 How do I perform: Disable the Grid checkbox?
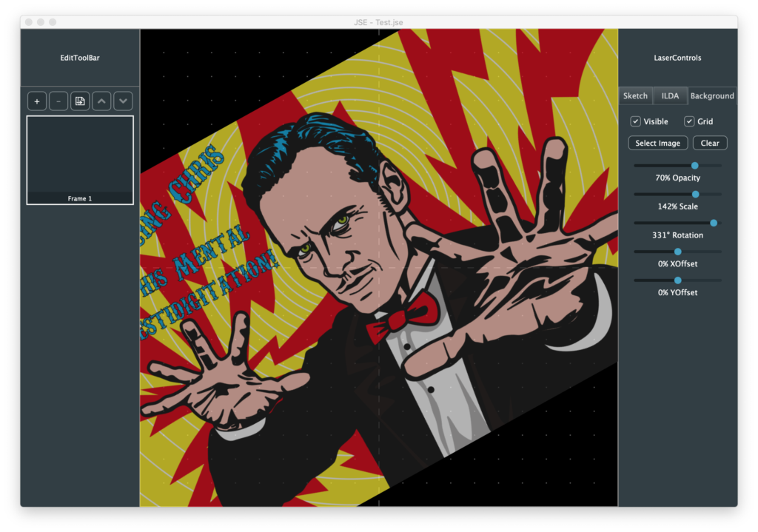point(689,121)
